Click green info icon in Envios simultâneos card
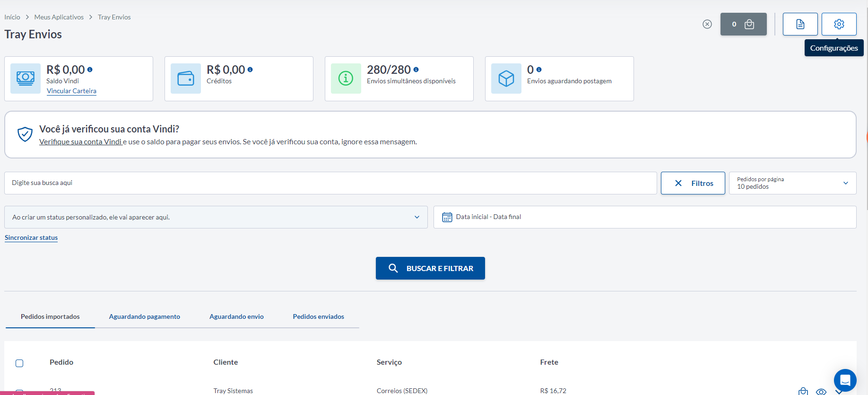 (x=346, y=79)
